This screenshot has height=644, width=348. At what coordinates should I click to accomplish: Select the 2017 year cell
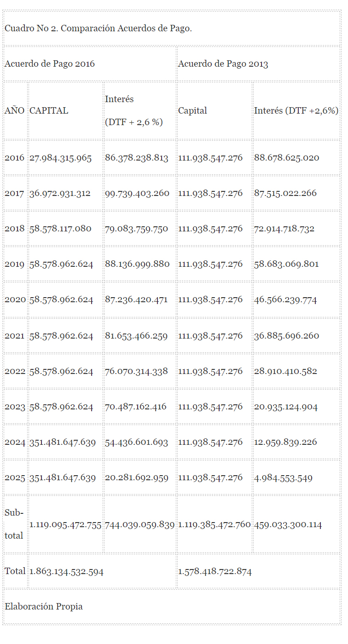(x=15, y=193)
